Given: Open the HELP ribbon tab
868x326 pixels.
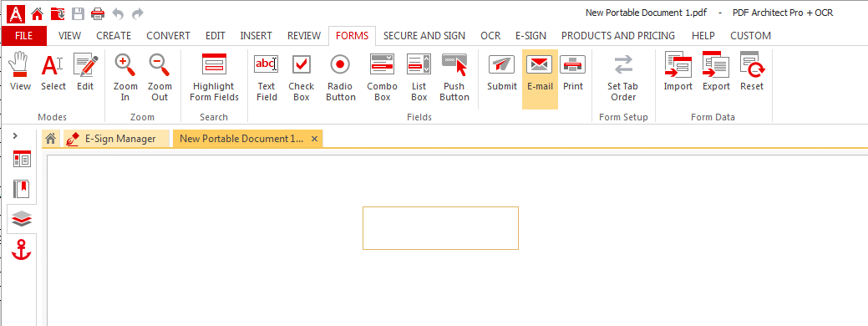Looking at the screenshot, I should pos(703,36).
